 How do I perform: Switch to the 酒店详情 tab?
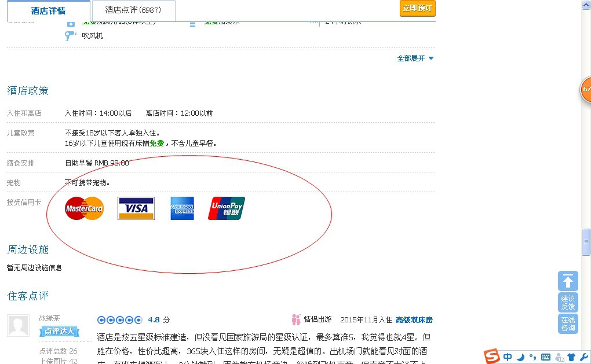(x=48, y=10)
